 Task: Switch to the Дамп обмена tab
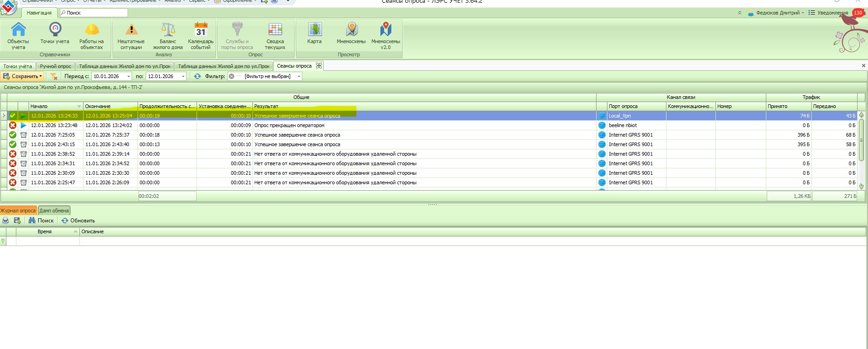tap(54, 211)
